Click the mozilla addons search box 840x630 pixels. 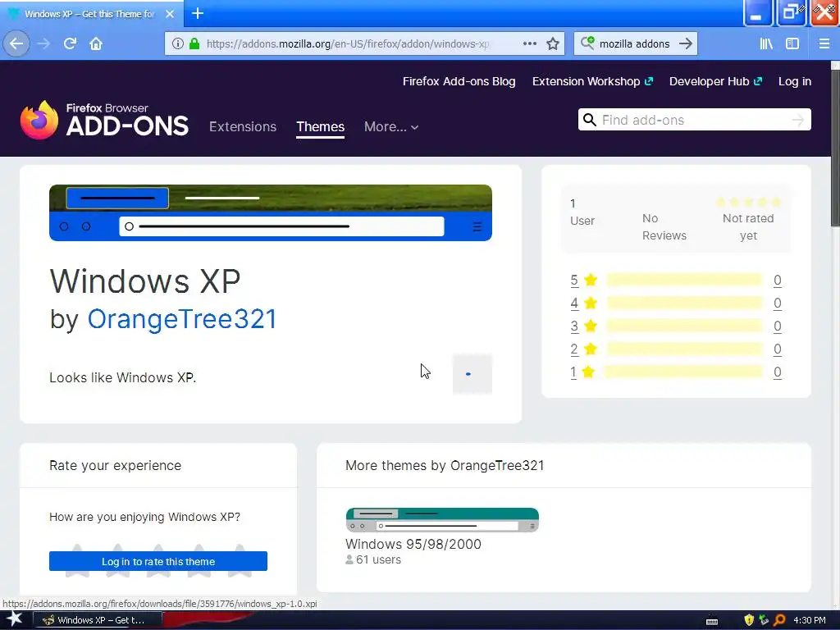coord(635,44)
